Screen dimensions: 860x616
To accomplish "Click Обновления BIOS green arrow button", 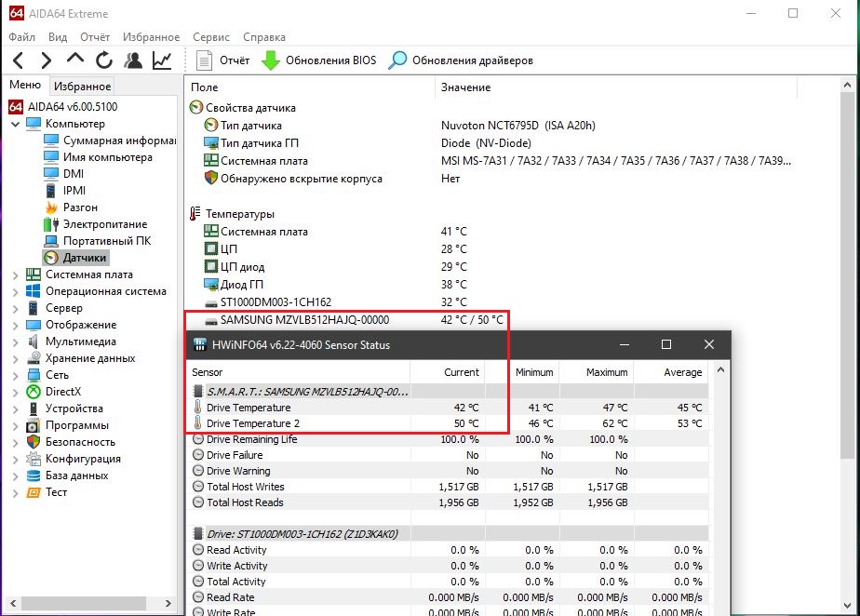I will [318, 60].
